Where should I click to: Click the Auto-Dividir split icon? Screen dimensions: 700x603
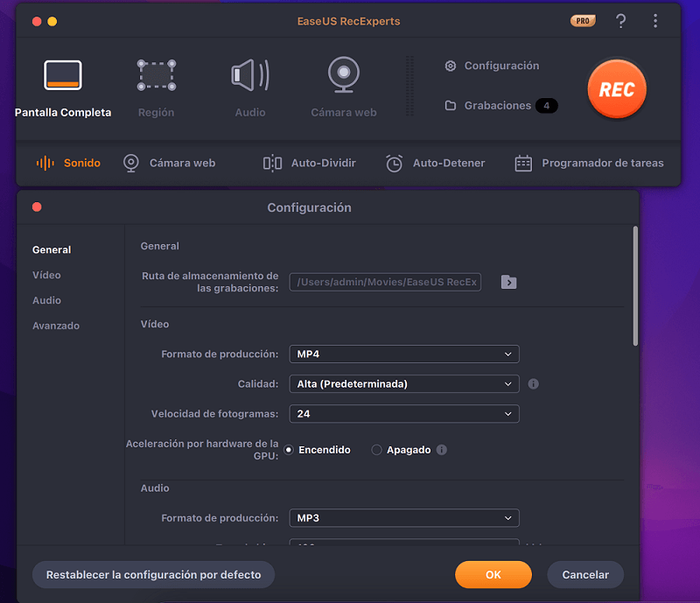272,163
